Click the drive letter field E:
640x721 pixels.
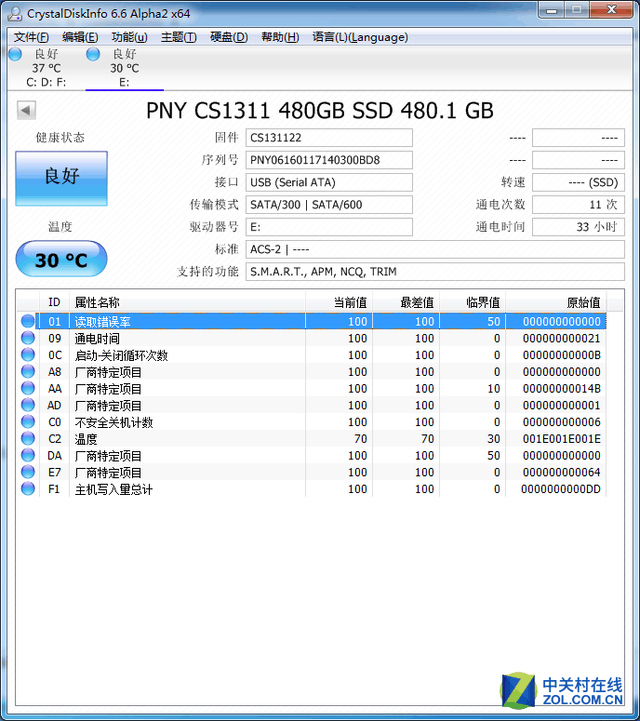coord(329,227)
